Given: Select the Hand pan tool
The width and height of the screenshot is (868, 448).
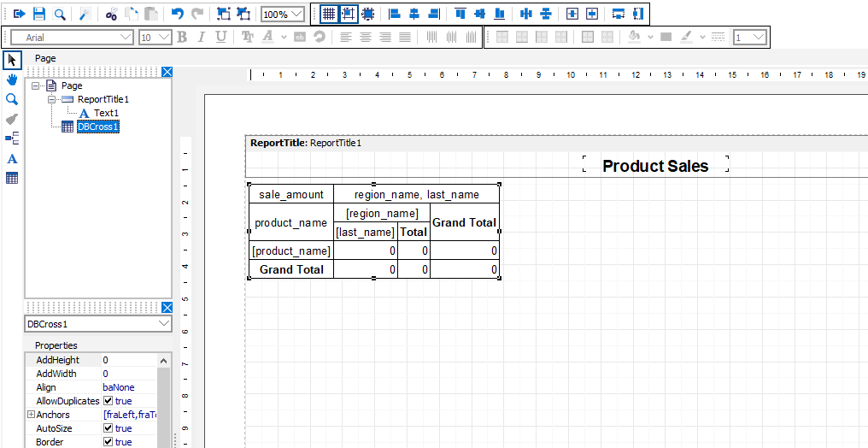Looking at the screenshot, I should [12, 80].
